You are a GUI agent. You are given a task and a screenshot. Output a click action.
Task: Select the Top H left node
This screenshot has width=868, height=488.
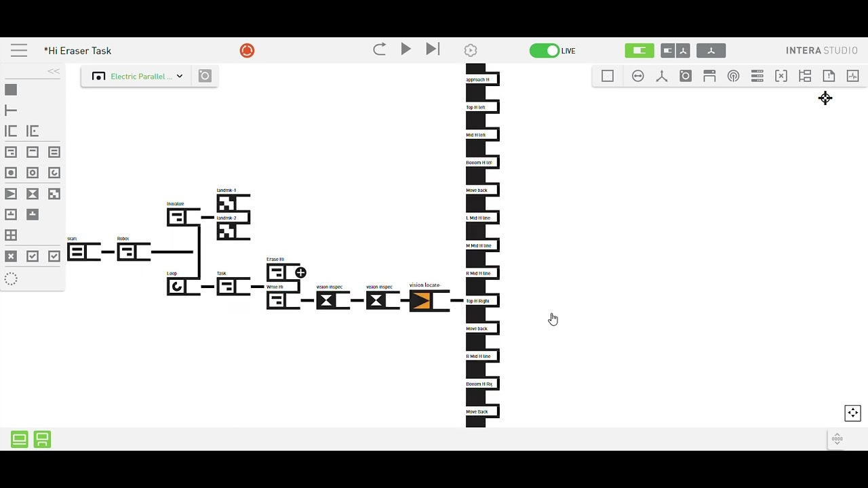[x=483, y=107]
